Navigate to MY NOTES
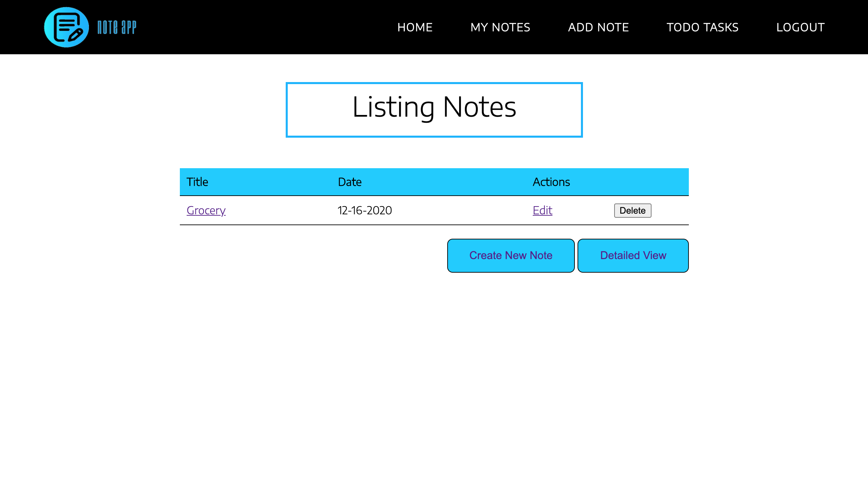 [500, 27]
